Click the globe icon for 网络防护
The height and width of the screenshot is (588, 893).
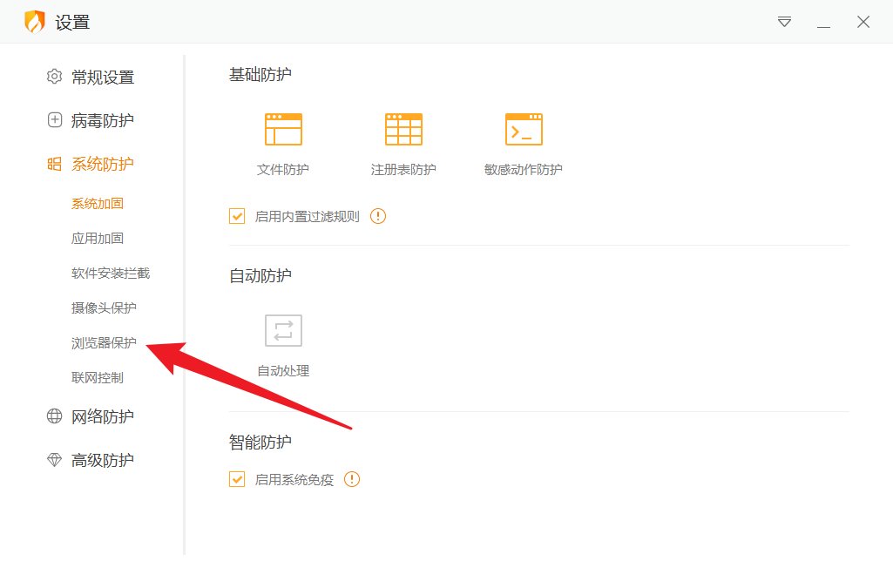tap(54, 416)
